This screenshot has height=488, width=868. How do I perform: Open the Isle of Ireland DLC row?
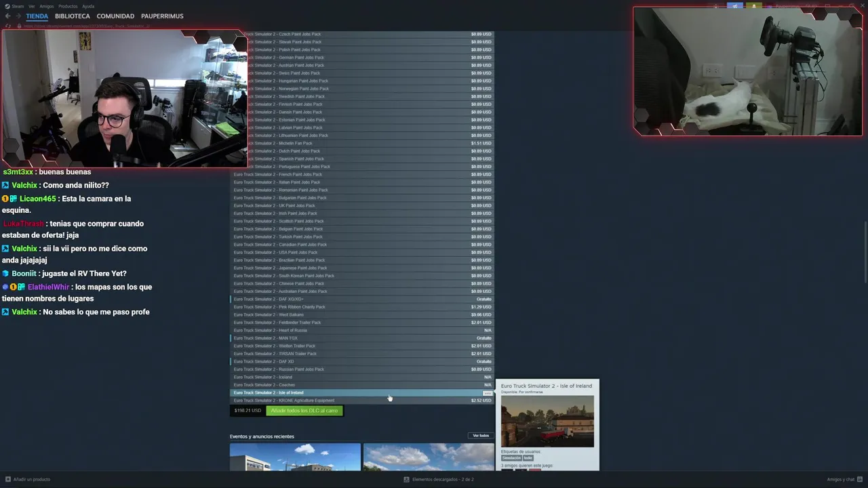point(362,392)
